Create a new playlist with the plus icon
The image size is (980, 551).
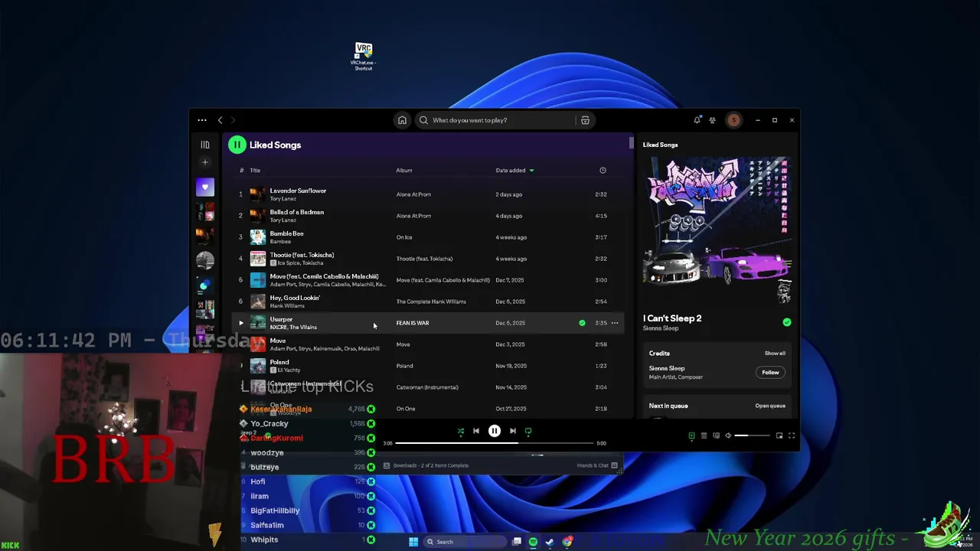204,162
